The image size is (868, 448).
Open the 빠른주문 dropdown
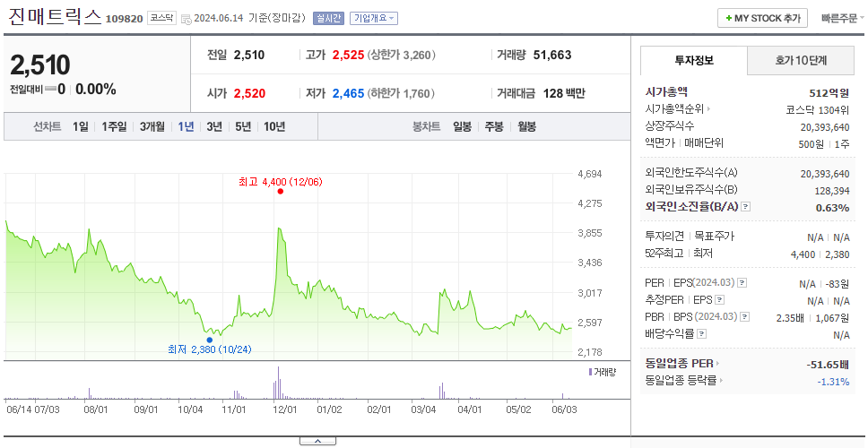(843, 18)
